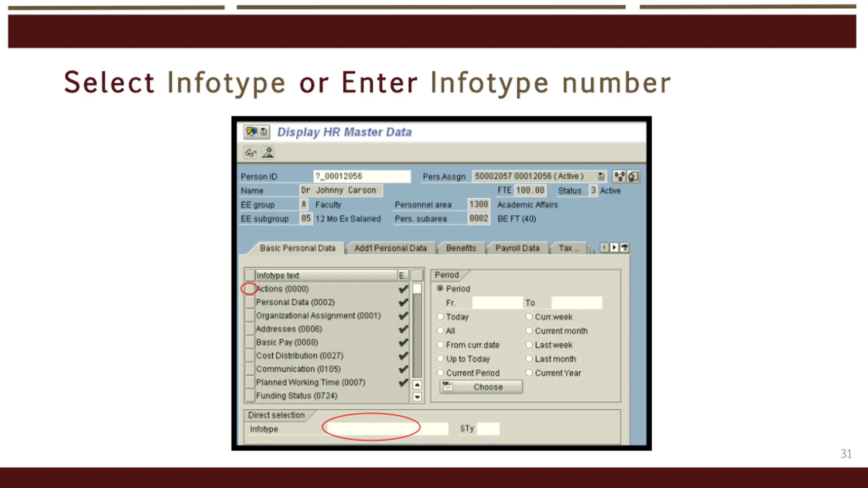Select the Today radio button

[440, 317]
